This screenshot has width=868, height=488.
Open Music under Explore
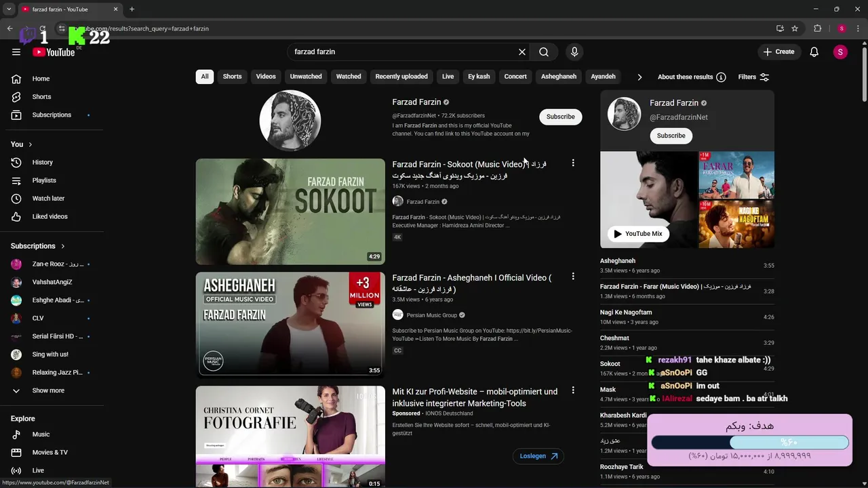tap(52, 434)
